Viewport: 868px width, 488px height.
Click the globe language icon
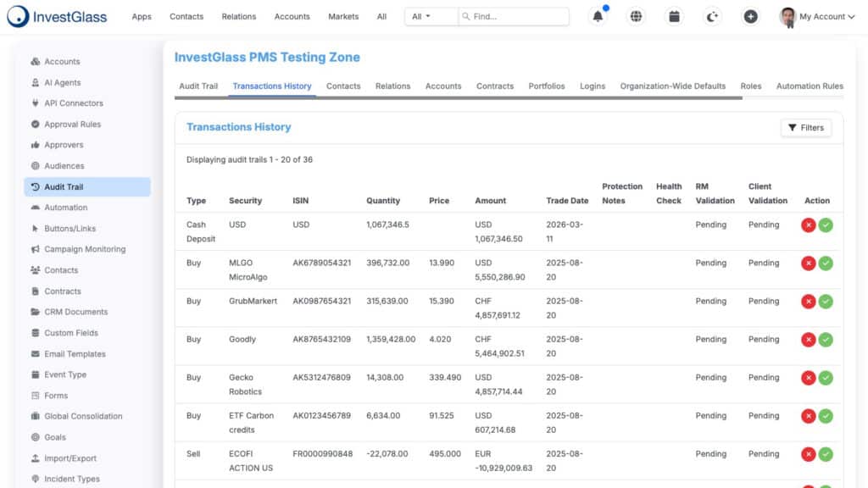pos(636,17)
